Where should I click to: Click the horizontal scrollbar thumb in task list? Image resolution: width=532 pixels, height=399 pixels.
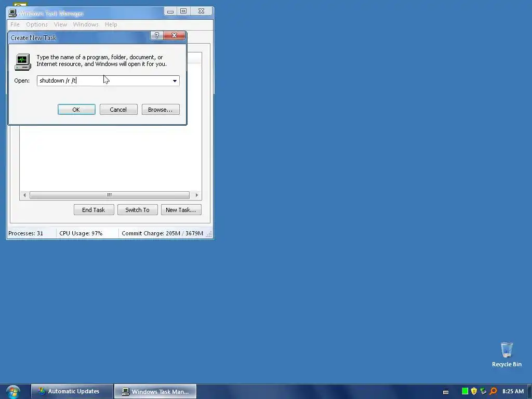(x=109, y=195)
